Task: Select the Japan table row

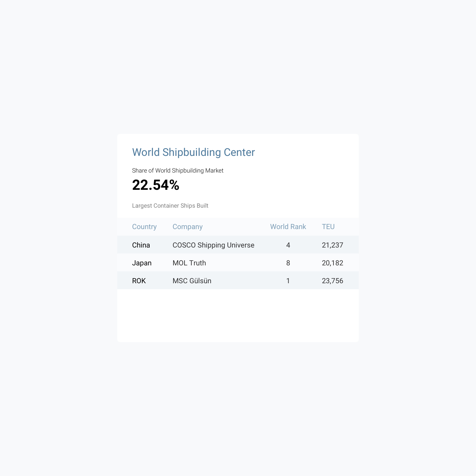Action: 238,262
